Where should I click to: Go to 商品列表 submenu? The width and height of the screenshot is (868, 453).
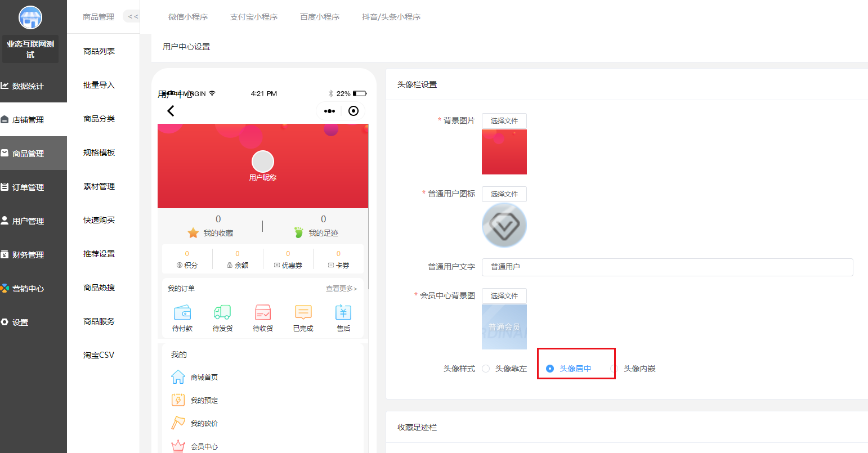99,51
